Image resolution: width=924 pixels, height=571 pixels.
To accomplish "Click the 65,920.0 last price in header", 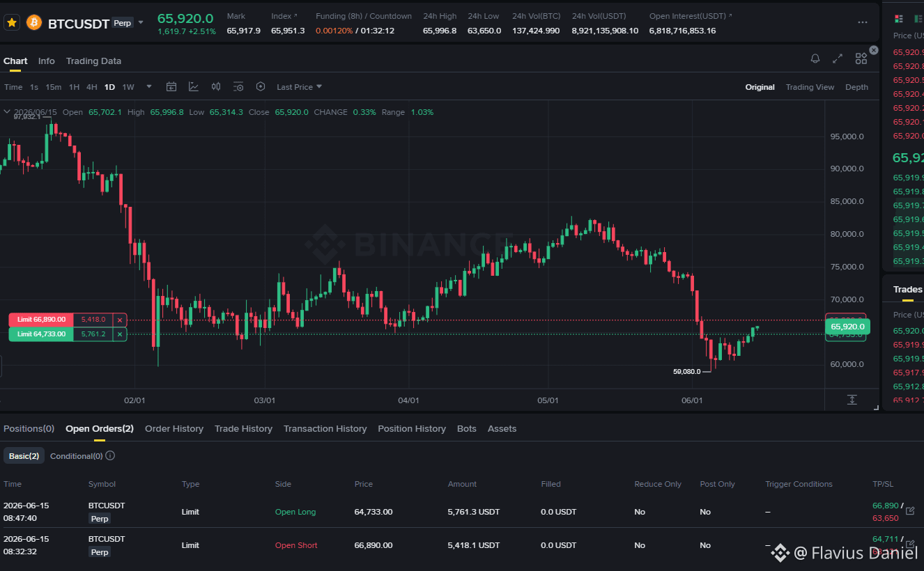I will [x=185, y=19].
